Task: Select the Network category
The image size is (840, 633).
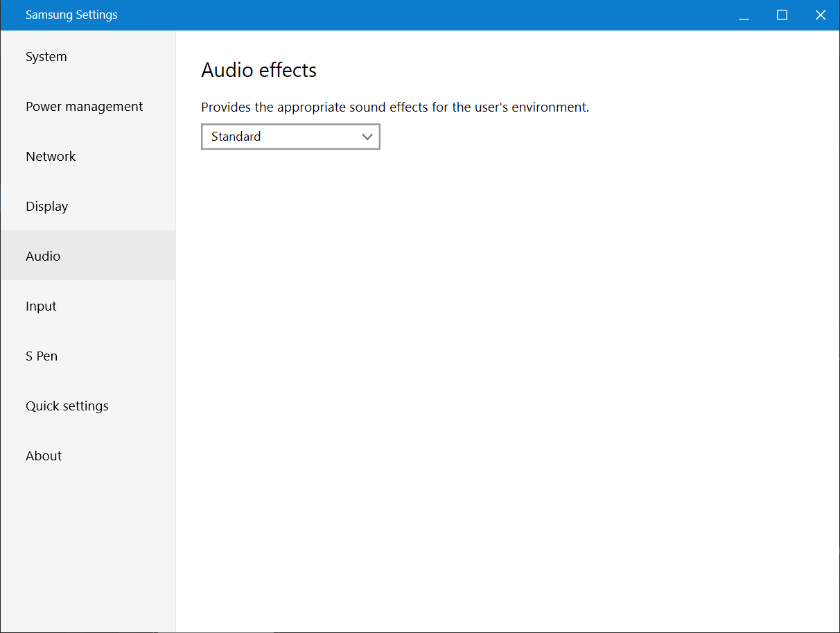Action: (x=88, y=157)
